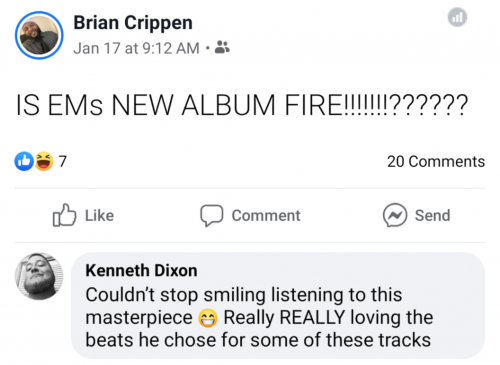Open the Jan 17 at 9:12 AM timestamp

click(x=136, y=48)
